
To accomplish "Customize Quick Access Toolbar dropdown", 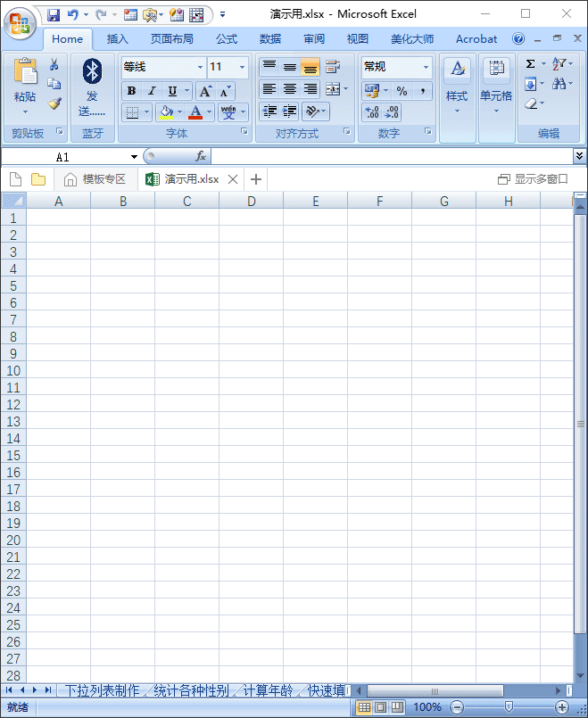I will point(222,14).
